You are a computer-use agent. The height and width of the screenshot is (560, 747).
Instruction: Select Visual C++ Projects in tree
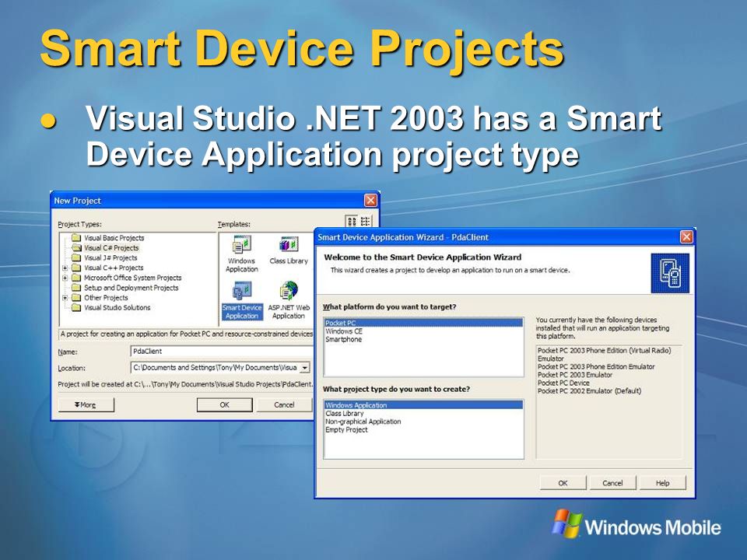point(114,268)
